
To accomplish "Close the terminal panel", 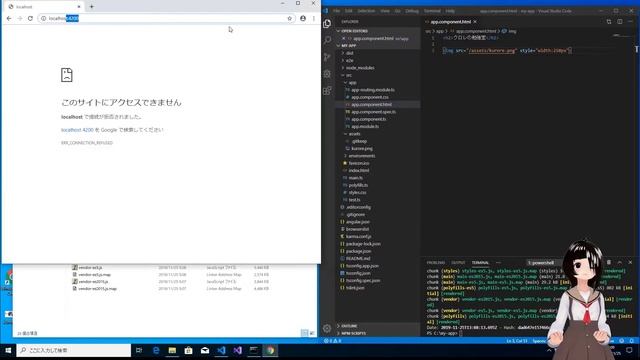I will [x=630, y=262].
